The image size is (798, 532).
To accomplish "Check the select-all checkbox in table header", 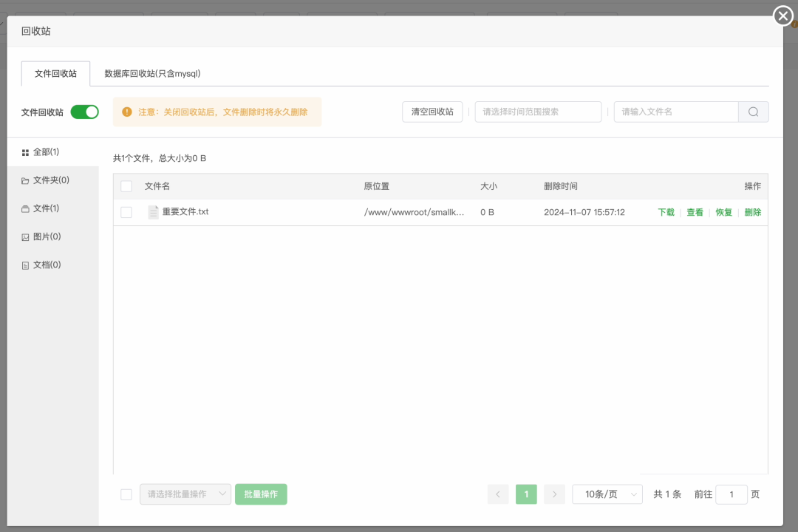I will (x=126, y=186).
